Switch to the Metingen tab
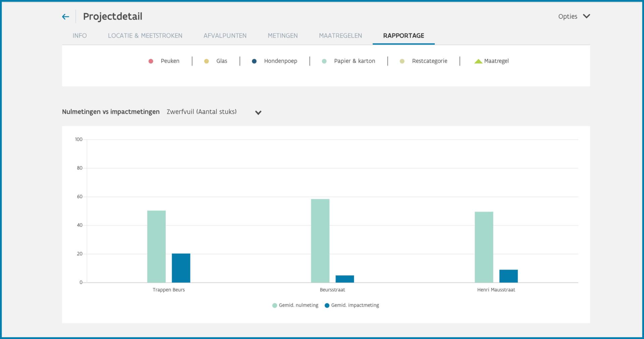The height and width of the screenshot is (339, 644). (x=283, y=36)
